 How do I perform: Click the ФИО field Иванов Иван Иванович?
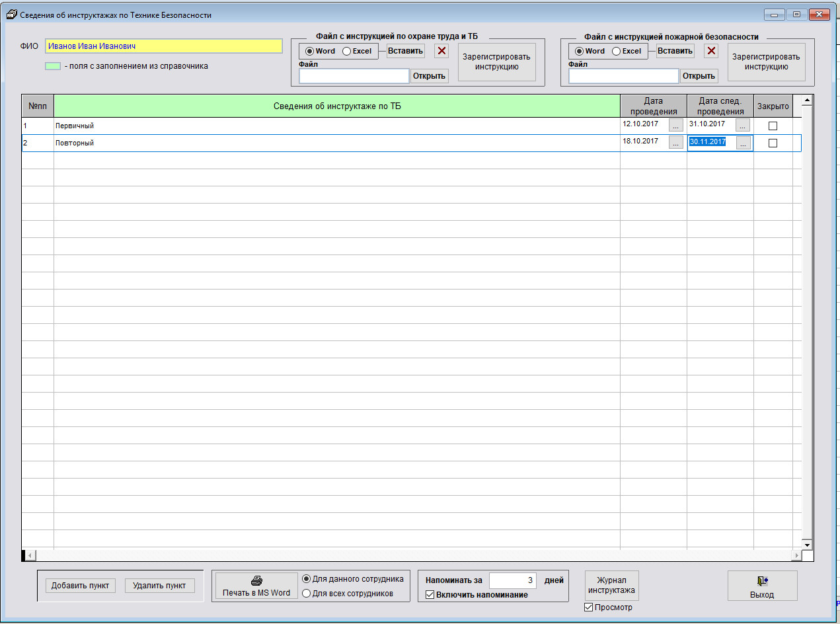click(163, 46)
